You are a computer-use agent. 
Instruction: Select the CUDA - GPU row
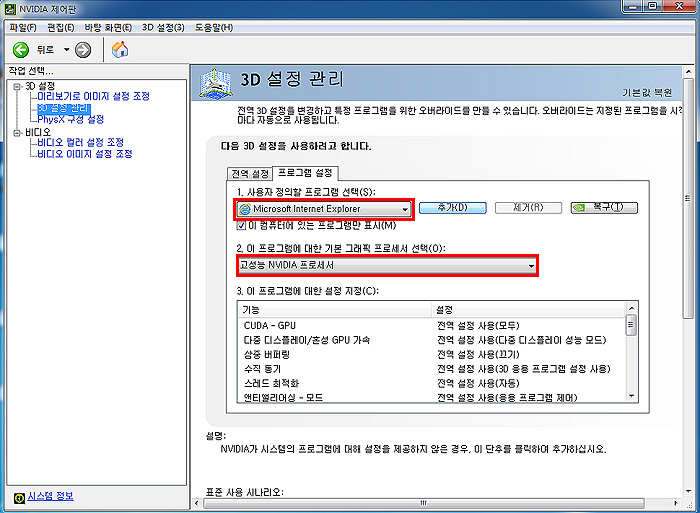pyautogui.click(x=432, y=325)
